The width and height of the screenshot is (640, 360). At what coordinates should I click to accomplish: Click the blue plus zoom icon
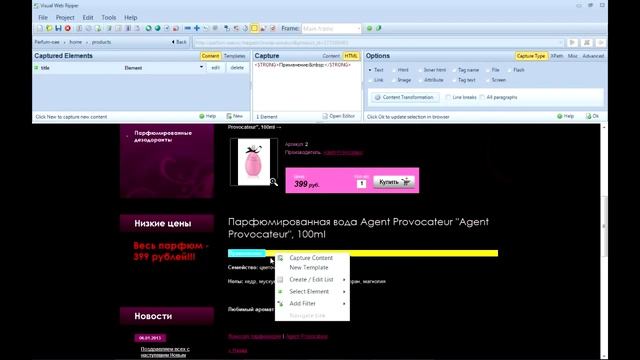197,28
